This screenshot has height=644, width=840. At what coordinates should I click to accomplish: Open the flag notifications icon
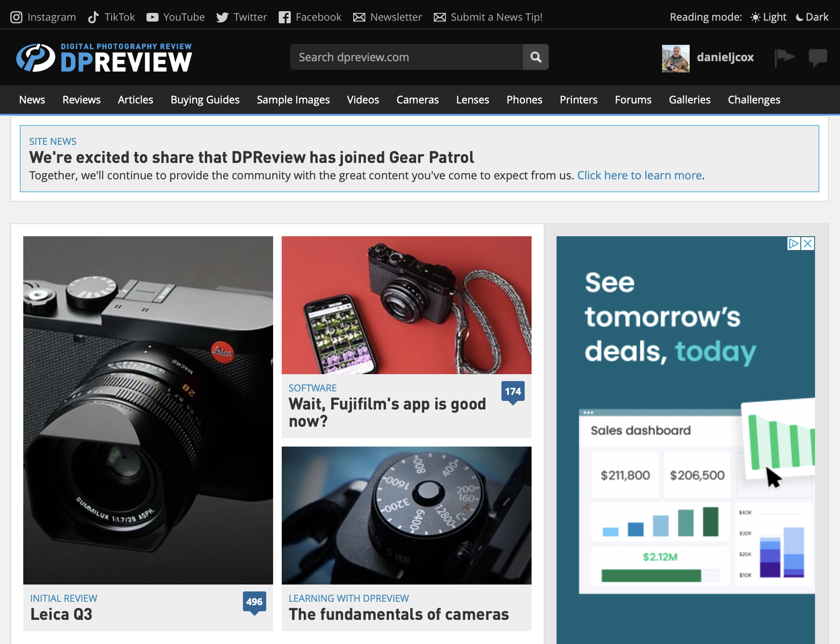coord(784,57)
